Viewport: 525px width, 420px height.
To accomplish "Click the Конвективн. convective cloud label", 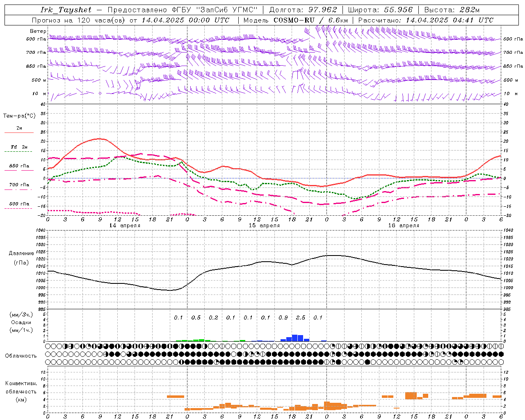I will click(x=21, y=383).
